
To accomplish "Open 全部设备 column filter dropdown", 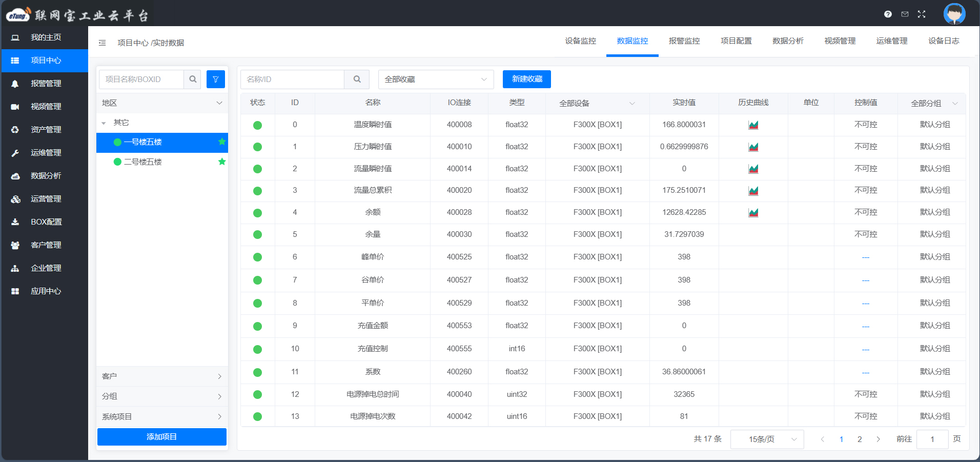I will (597, 104).
